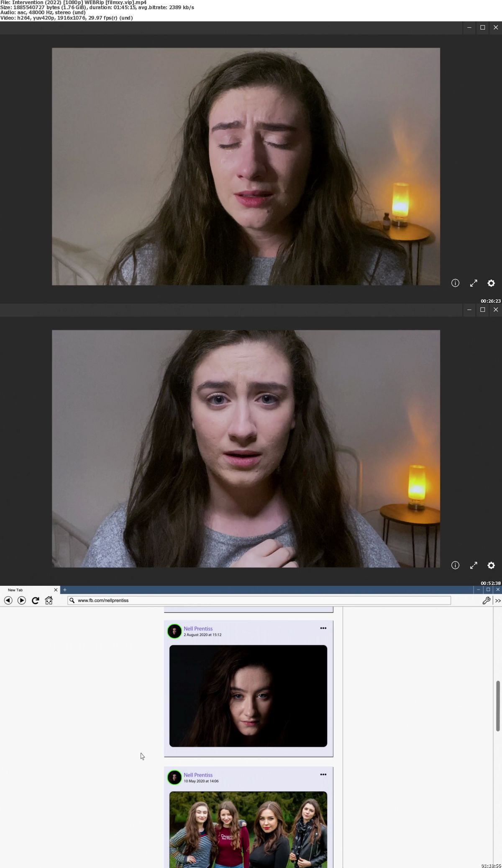Viewport: 502px width, 868px height.
Task: Select the New Tab browser tab
Action: point(29,590)
